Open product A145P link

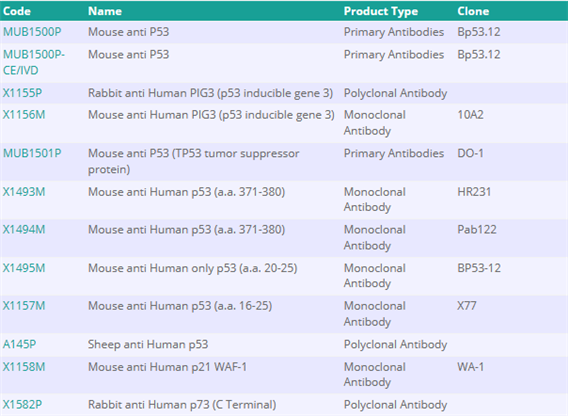coord(20,344)
